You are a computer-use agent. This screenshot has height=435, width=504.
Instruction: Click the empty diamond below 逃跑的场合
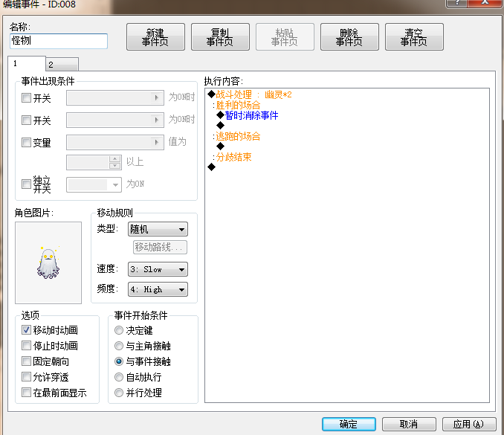(221, 146)
